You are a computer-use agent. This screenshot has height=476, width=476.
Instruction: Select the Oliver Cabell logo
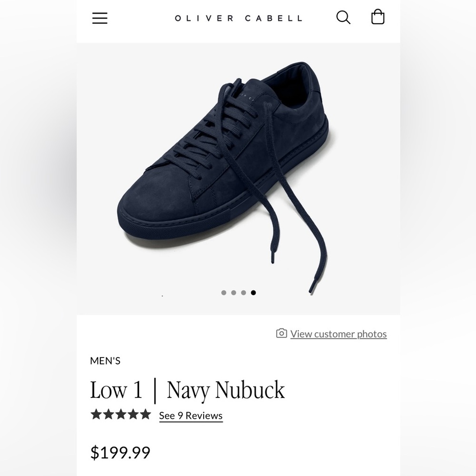(238, 19)
